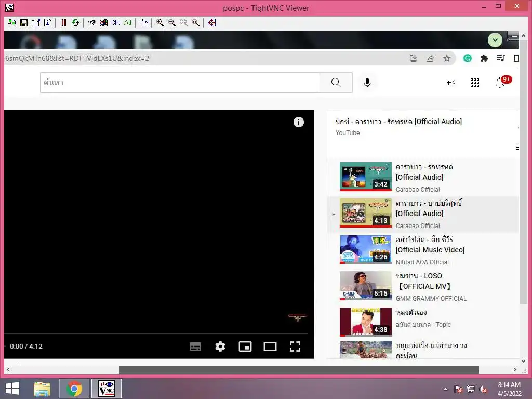Select คาราบาว - บาปบริสุทธิ์ playlist title
Viewport: 532px width, 399px height.
tap(429, 208)
